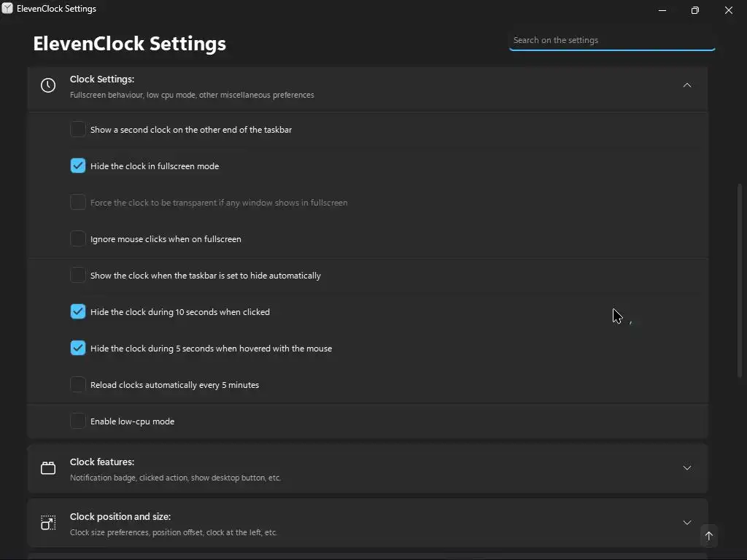Click the clock icon beside Clock Settings
This screenshot has height=560, width=747.
[48, 85]
